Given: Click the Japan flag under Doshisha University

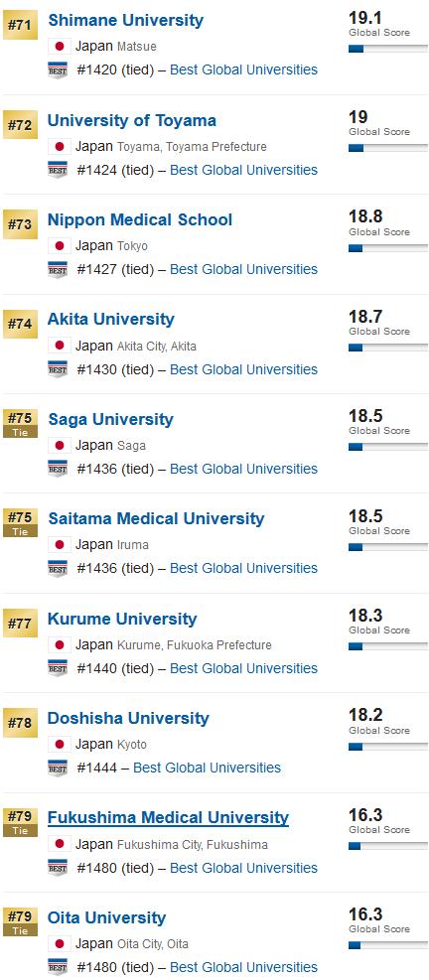Looking at the screenshot, I should [60, 745].
